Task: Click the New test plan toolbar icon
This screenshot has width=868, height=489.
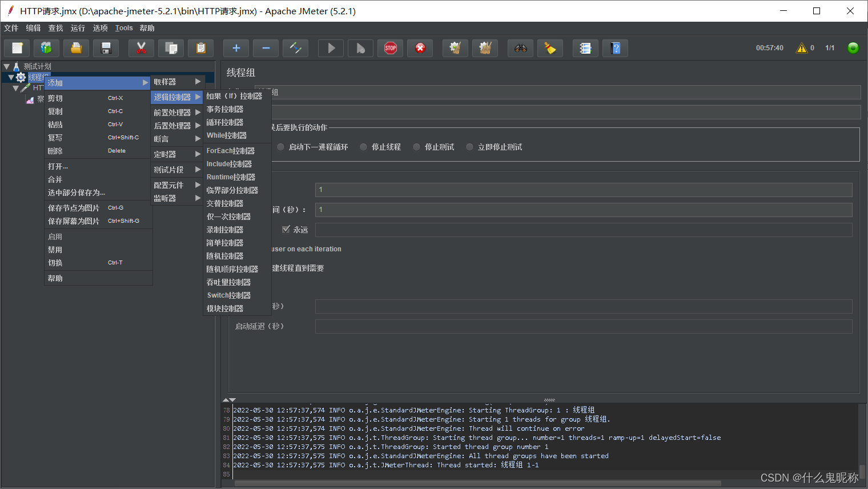Action: [x=17, y=48]
